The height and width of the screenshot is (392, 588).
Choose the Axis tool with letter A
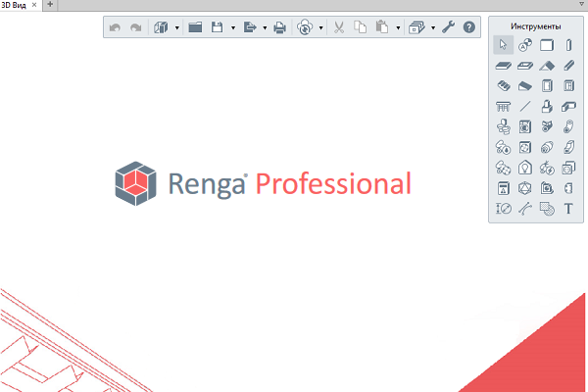(525, 45)
